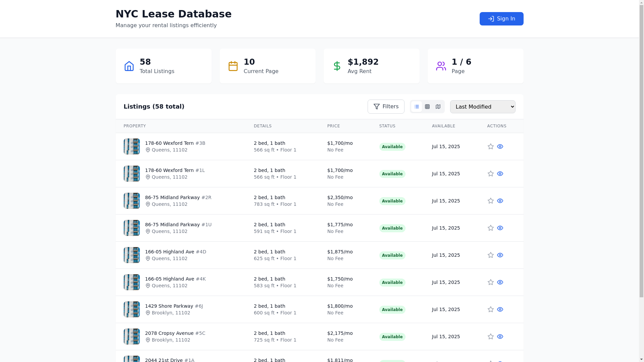
Task: Favorite 86-75 Midland Parkway #1U
Action: (x=491, y=228)
